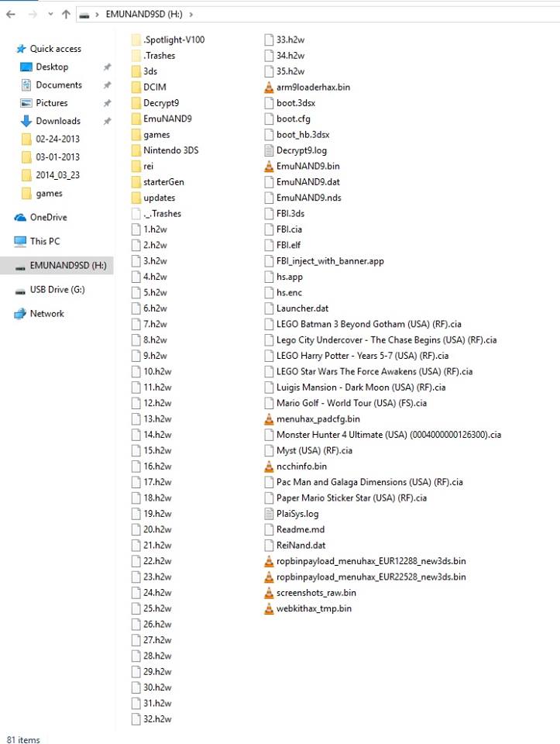Select the PlaiSys.log file icon
560x744 pixels.
pyautogui.click(x=269, y=513)
